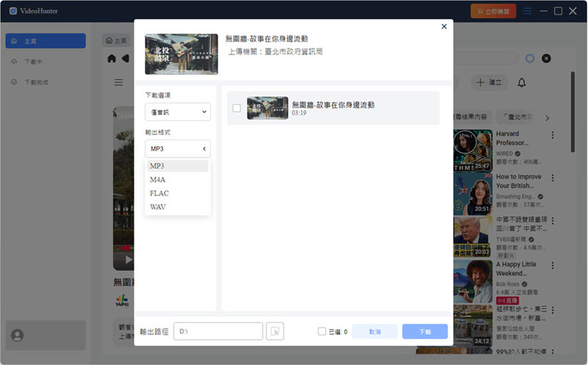
Task: Open Harvard Professor video thumbnail
Action: [x=473, y=151]
